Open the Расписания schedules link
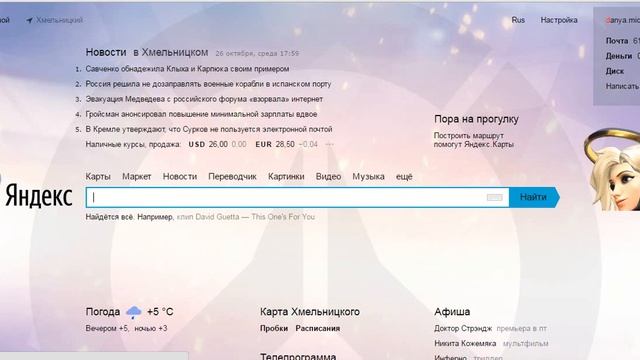640x360 pixels. coord(318,328)
